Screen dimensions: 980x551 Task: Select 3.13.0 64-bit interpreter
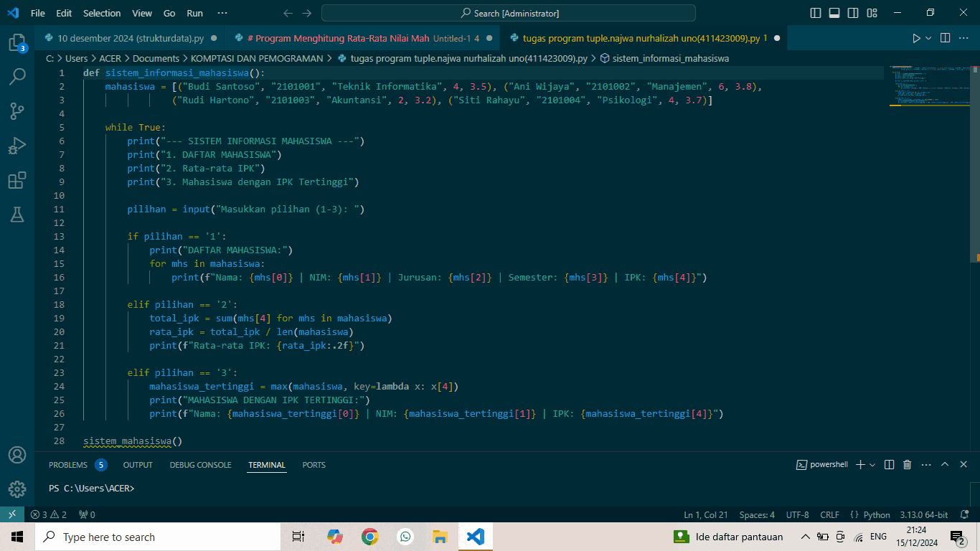click(924, 514)
